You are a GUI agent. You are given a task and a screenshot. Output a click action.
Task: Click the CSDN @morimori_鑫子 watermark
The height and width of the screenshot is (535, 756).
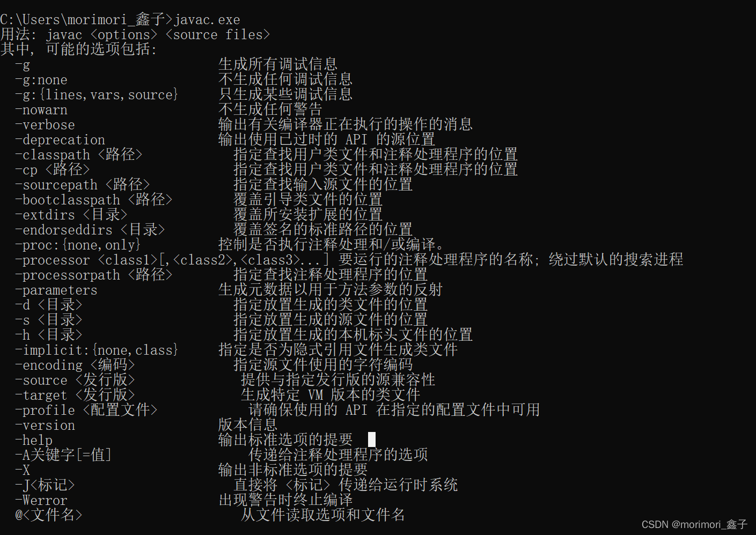pyautogui.click(x=694, y=524)
